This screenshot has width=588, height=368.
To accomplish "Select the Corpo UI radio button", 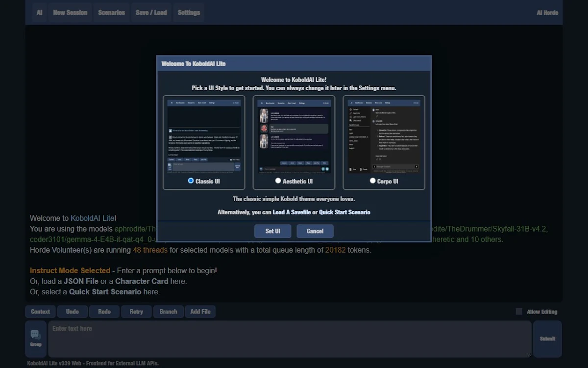I will coord(373,181).
